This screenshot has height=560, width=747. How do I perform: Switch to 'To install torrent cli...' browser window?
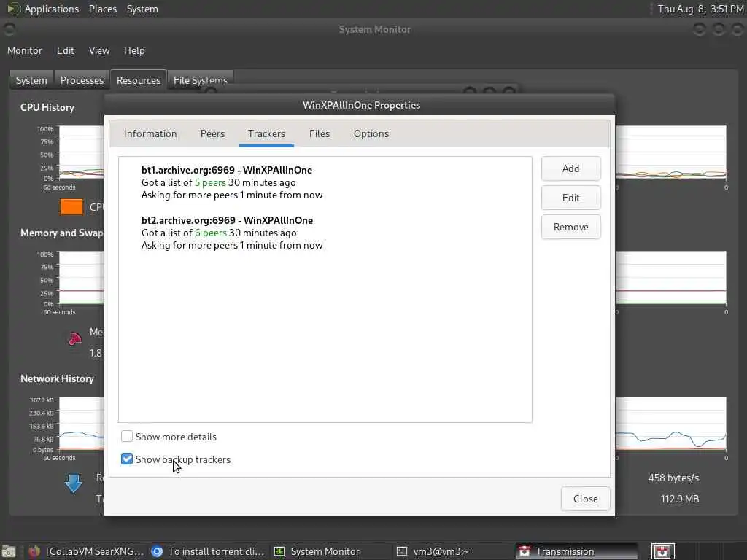208,551
